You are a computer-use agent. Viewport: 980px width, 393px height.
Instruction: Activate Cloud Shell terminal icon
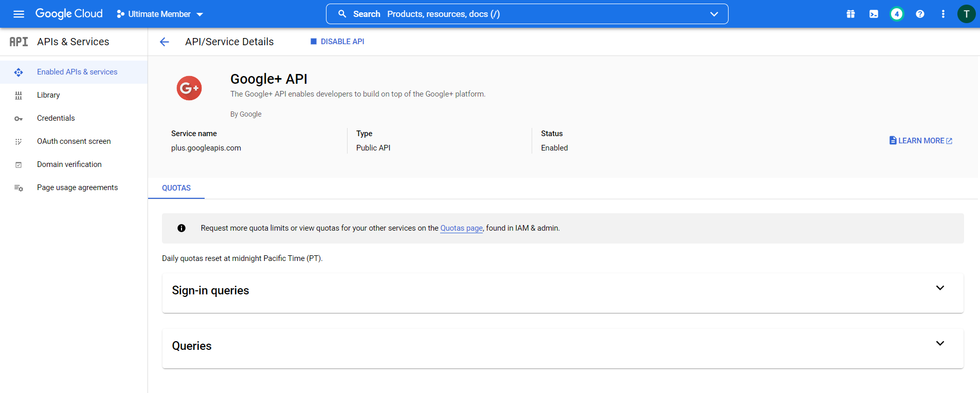[x=874, y=14]
